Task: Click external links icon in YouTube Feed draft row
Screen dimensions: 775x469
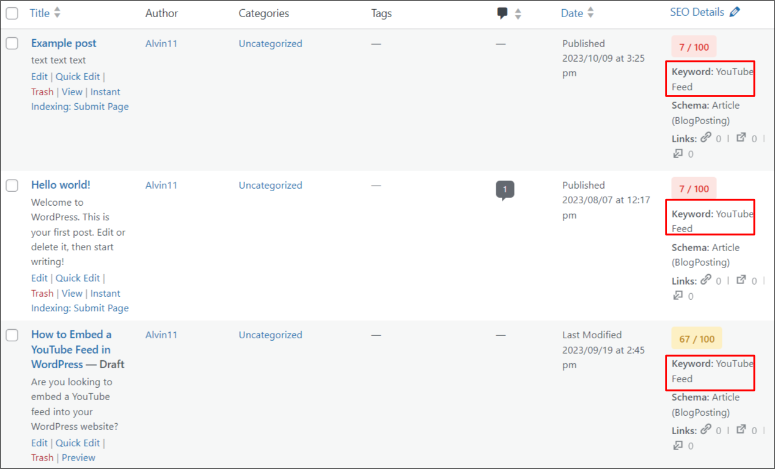Action: point(741,429)
